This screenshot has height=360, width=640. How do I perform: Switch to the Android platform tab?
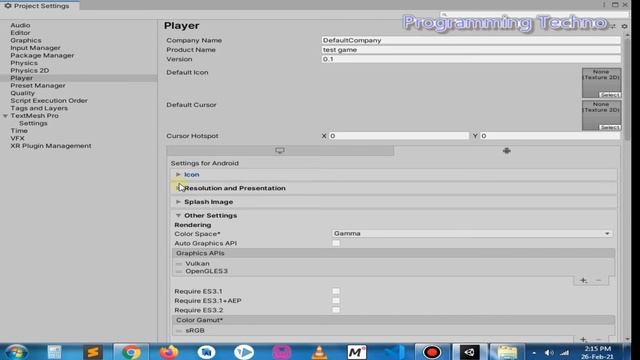click(507, 151)
